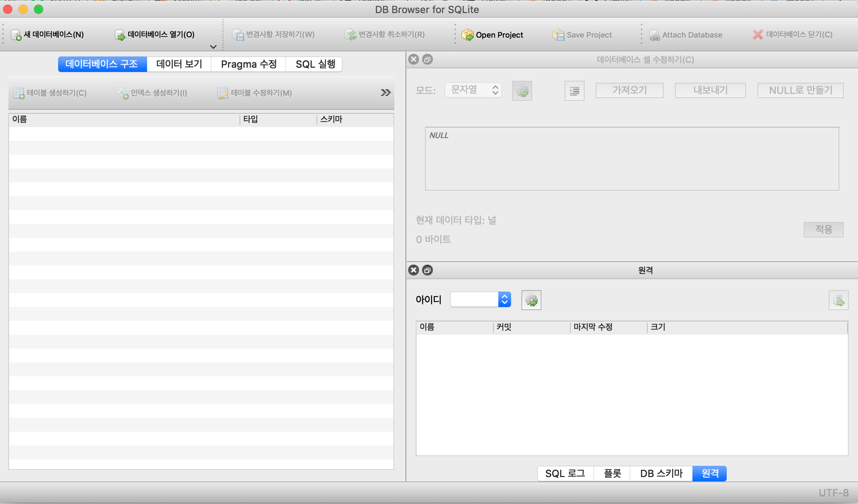Image resolution: width=858 pixels, height=504 pixels.
Task: Float the 원격 panel with its undock button
Action: pos(427,270)
